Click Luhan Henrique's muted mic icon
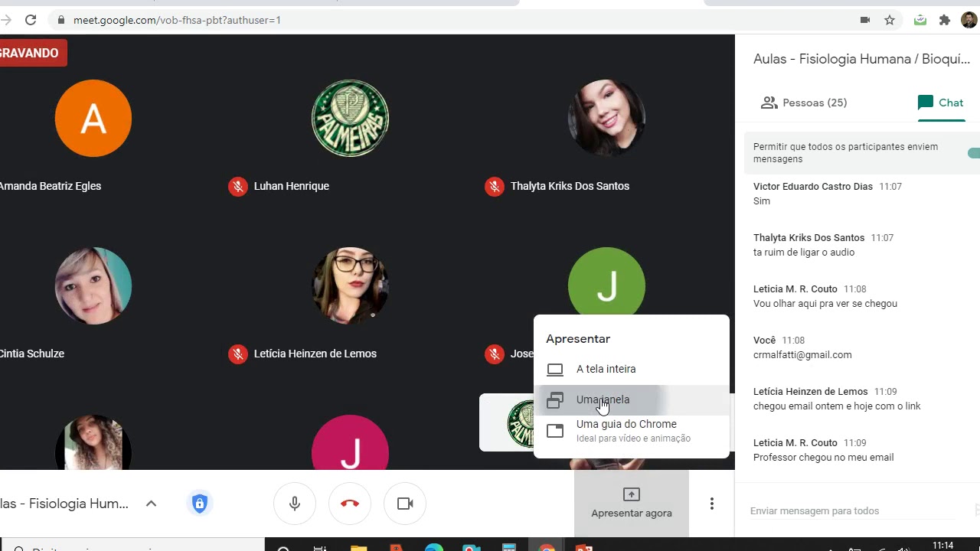The width and height of the screenshot is (980, 551). point(238,186)
